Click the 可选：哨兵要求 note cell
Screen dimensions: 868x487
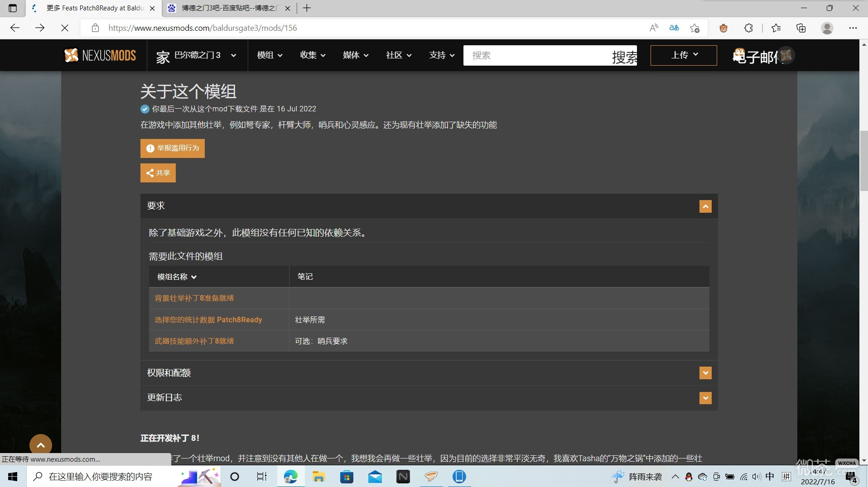click(x=321, y=341)
